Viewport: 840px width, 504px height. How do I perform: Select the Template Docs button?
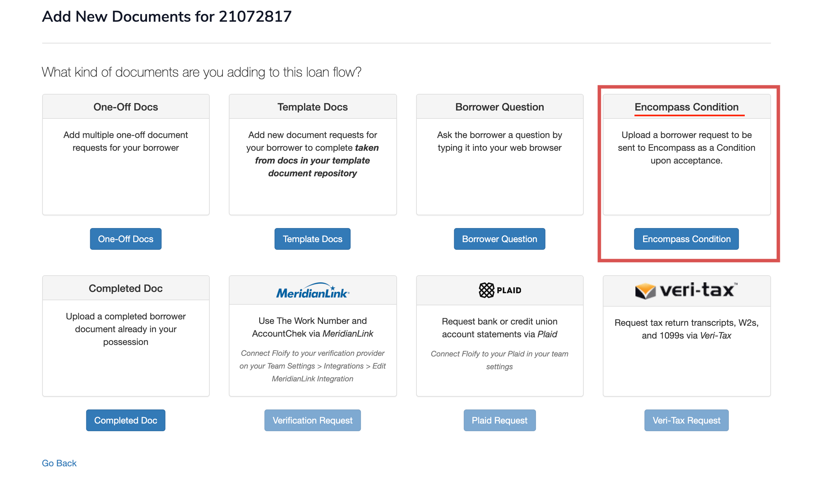[x=312, y=239]
